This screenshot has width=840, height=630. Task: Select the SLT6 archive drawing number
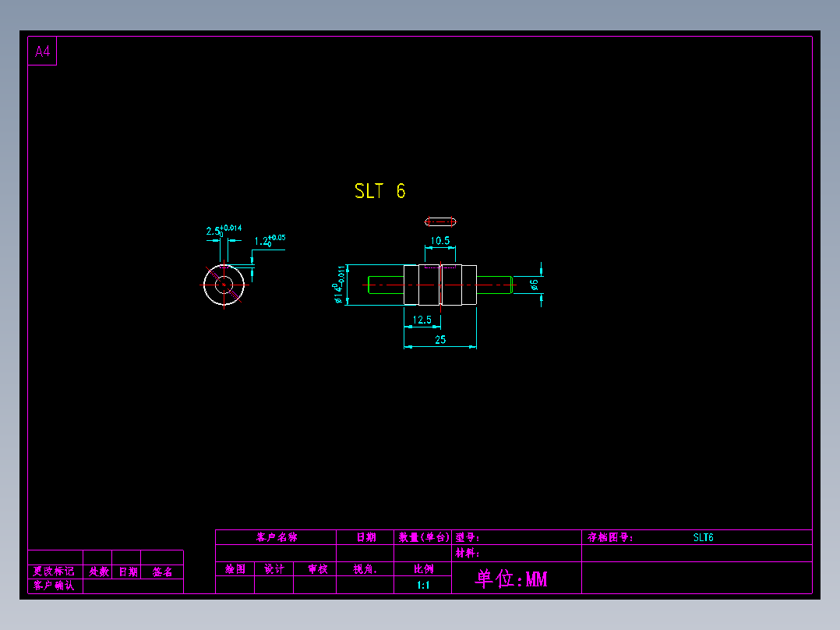click(x=703, y=537)
